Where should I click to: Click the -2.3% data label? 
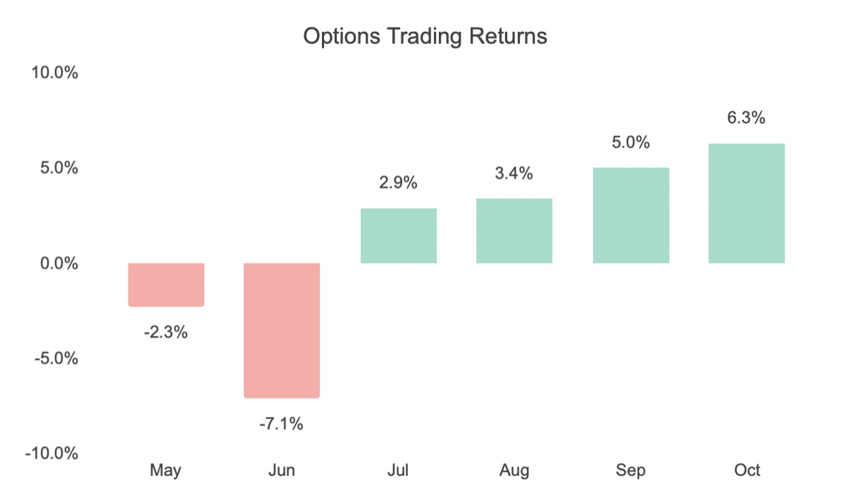click(166, 332)
